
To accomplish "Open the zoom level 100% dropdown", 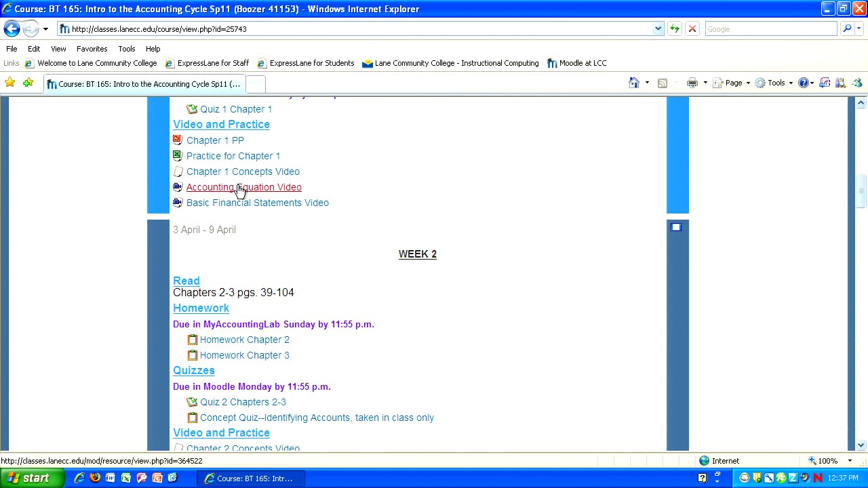I will [849, 461].
